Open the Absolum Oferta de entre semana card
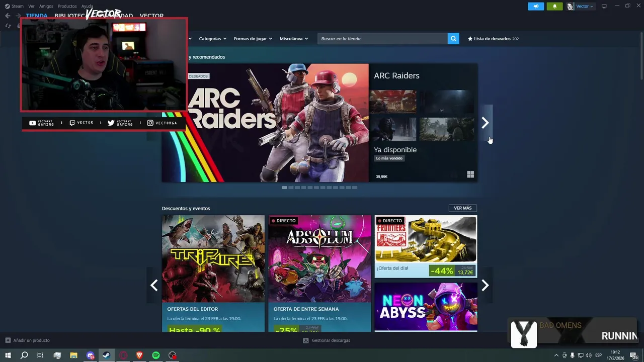 pyautogui.click(x=319, y=274)
